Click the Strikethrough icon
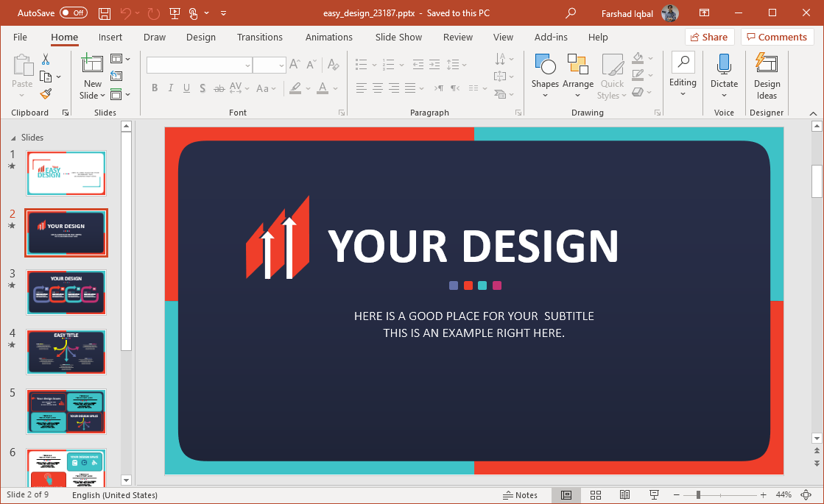Screen dimensions: 824x504 pos(219,88)
